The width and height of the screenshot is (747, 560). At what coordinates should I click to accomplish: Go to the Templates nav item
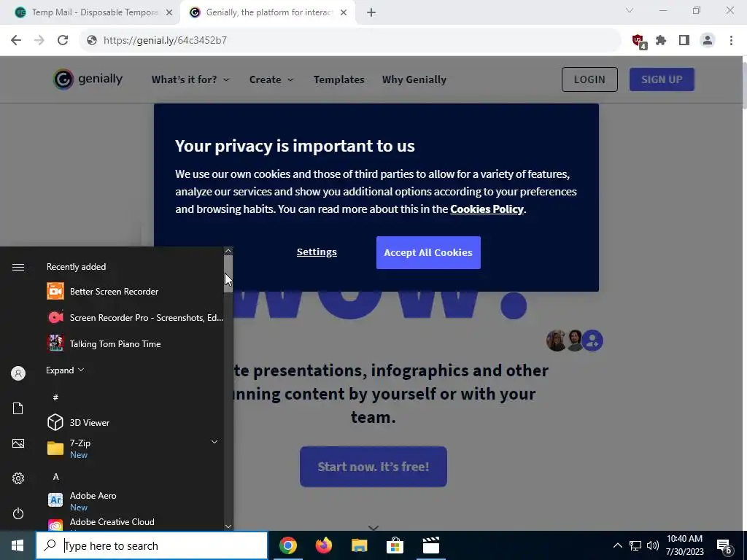[338, 79]
